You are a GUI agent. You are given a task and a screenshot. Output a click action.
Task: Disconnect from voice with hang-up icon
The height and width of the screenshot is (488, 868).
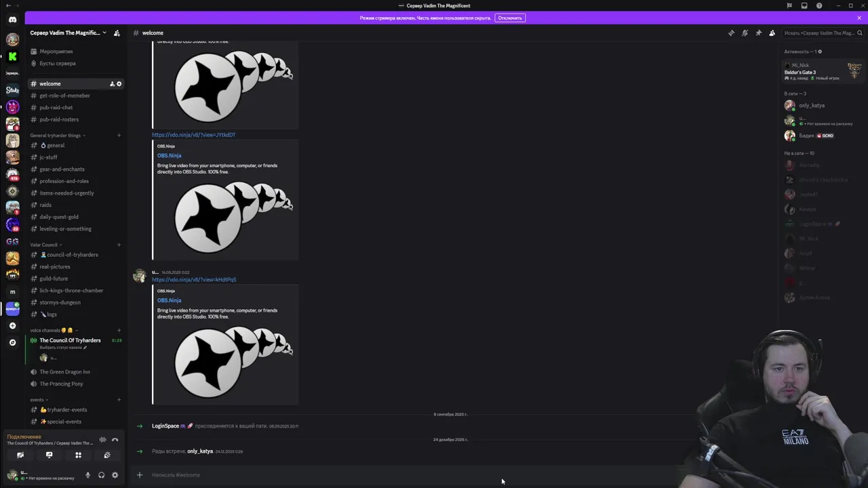click(x=115, y=440)
